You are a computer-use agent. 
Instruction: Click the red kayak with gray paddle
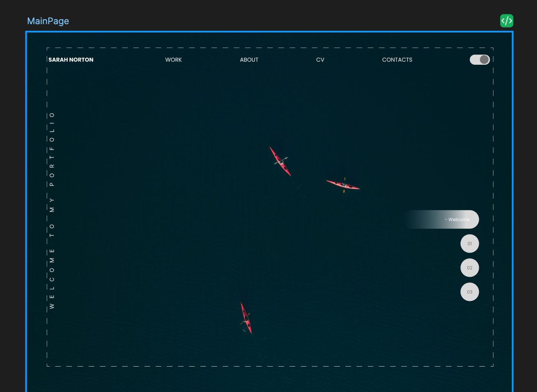click(280, 161)
